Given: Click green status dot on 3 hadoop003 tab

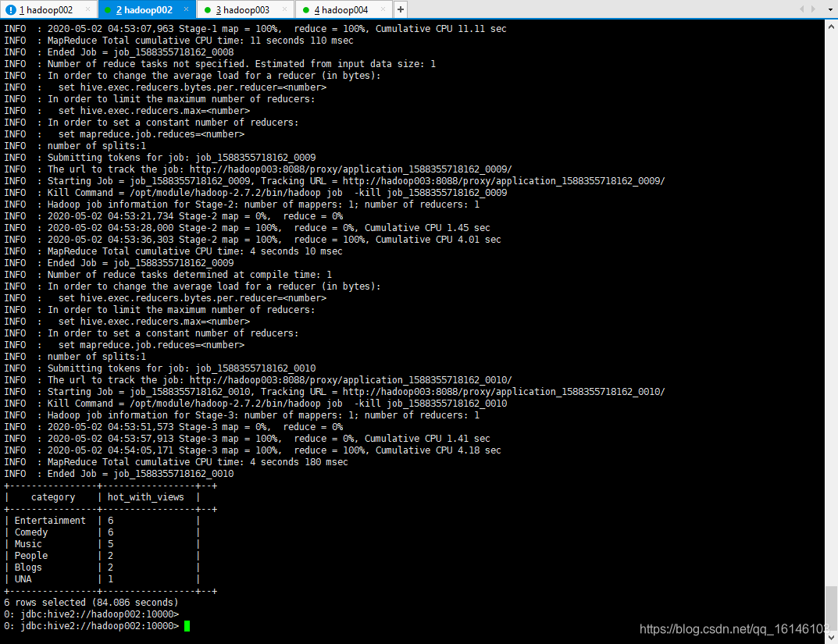Looking at the screenshot, I should click(x=208, y=9).
